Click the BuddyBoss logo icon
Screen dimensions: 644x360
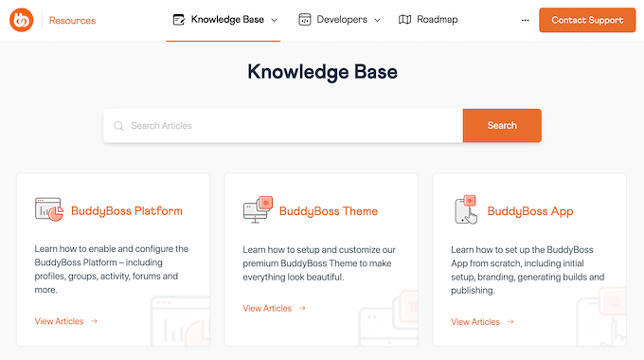22,20
